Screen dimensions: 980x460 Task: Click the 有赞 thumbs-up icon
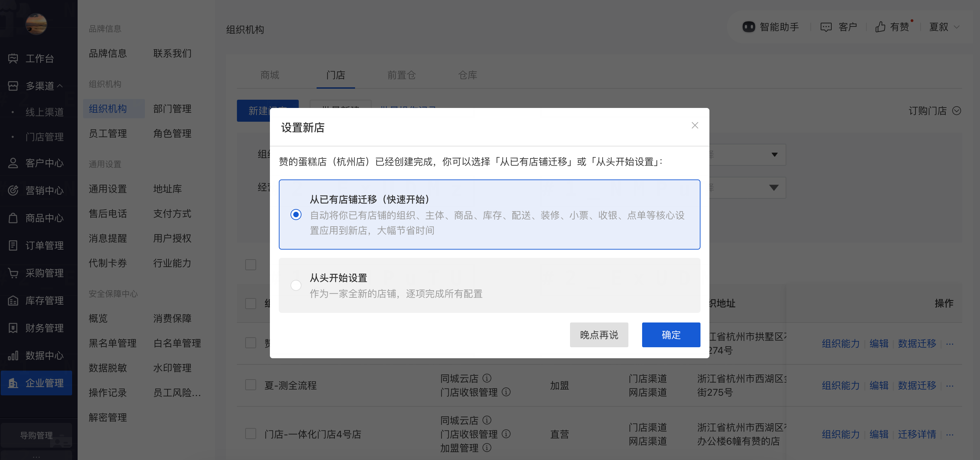pyautogui.click(x=880, y=27)
